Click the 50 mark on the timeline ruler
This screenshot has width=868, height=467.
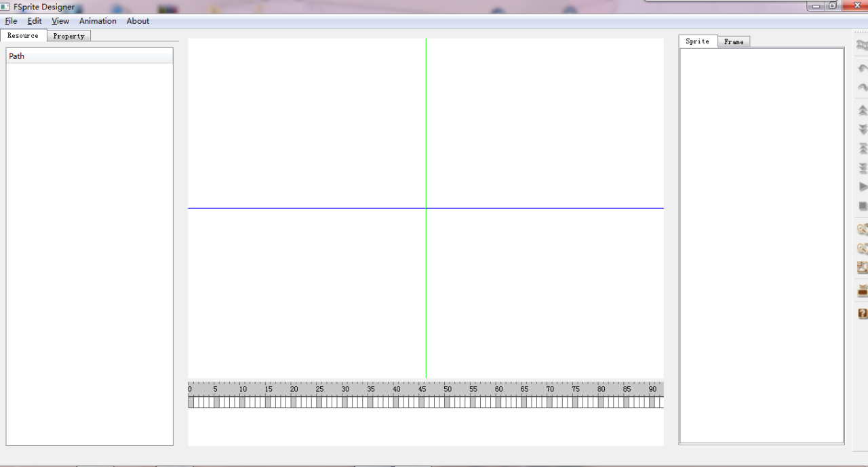[x=448, y=389]
